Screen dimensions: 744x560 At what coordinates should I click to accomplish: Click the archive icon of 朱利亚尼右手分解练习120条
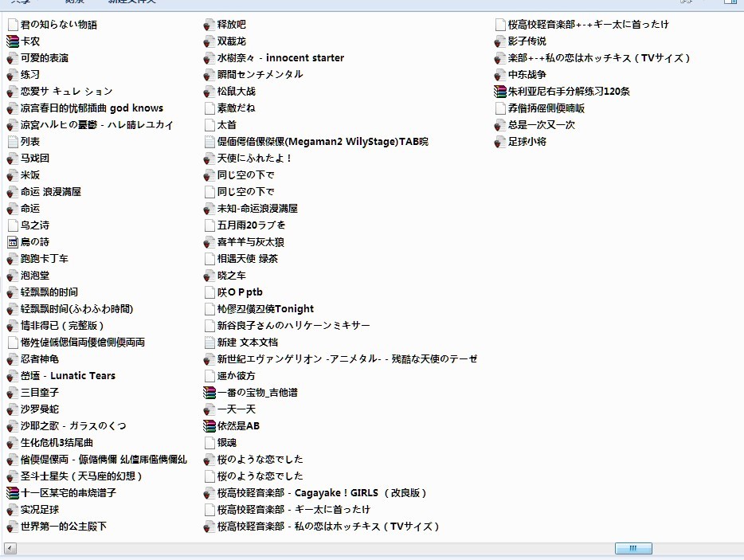point(500,92)
